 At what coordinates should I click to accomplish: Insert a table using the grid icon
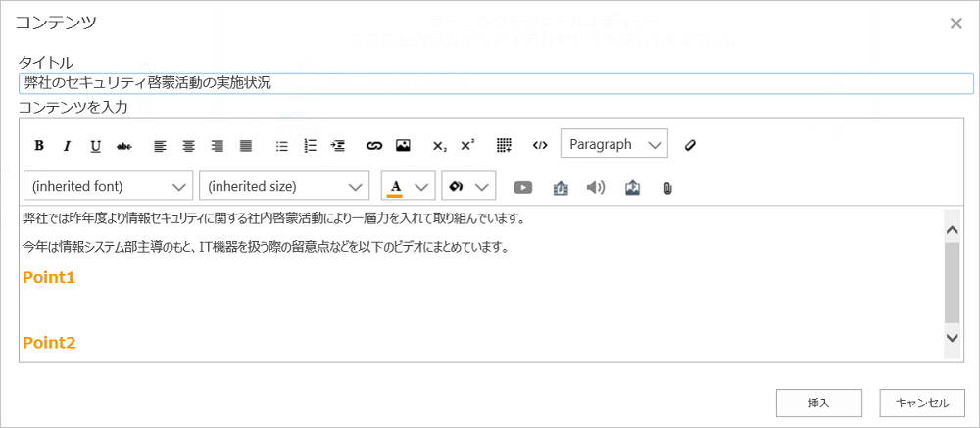coord(504,145)
